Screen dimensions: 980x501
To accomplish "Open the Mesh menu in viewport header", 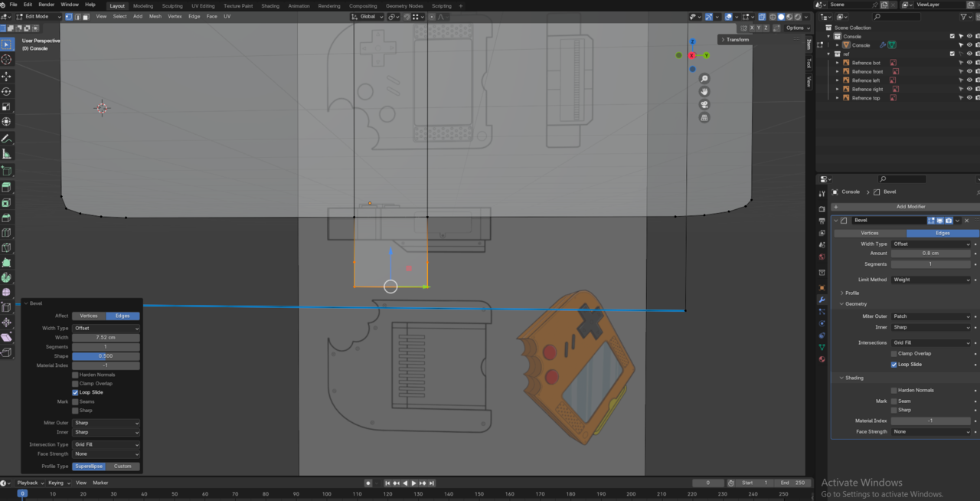I will click(x=155, y=16).
